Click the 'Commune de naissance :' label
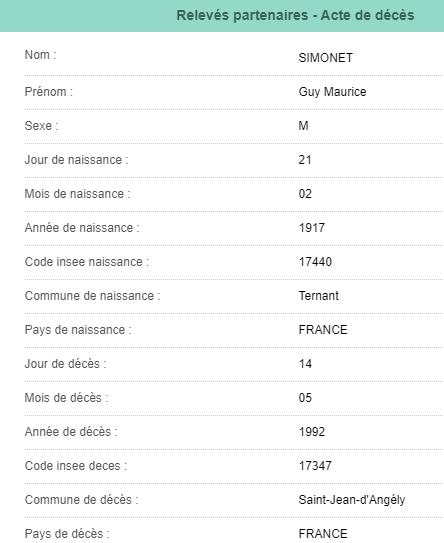The image size is (444, 543). [92, 296]
